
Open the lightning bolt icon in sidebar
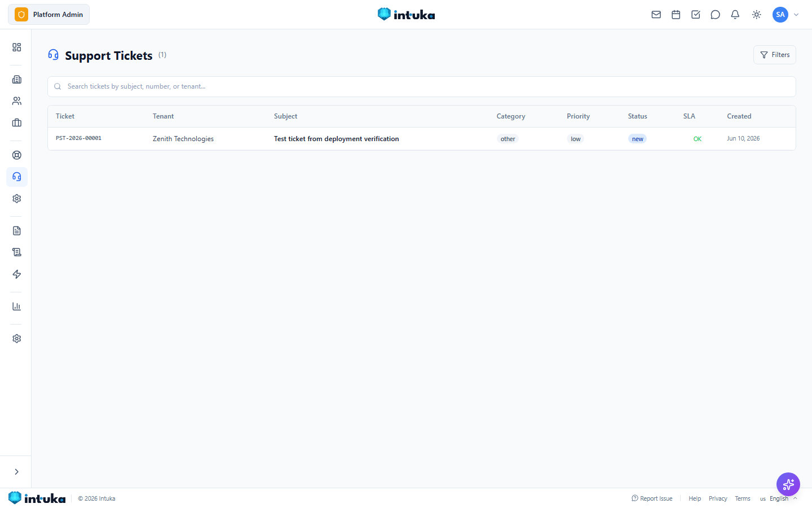[17, 274]
